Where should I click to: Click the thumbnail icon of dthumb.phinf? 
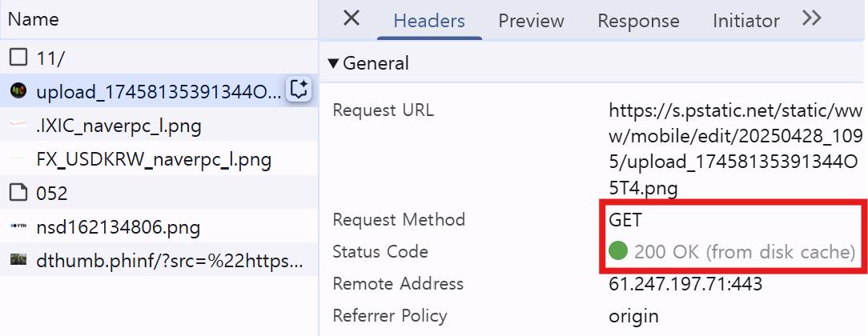(x=19, y=259)
